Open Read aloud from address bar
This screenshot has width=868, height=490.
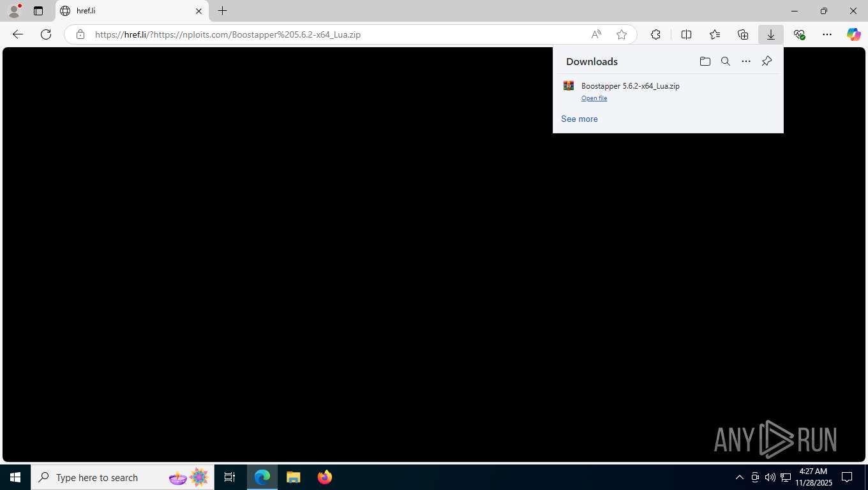(x=596, y=34)
